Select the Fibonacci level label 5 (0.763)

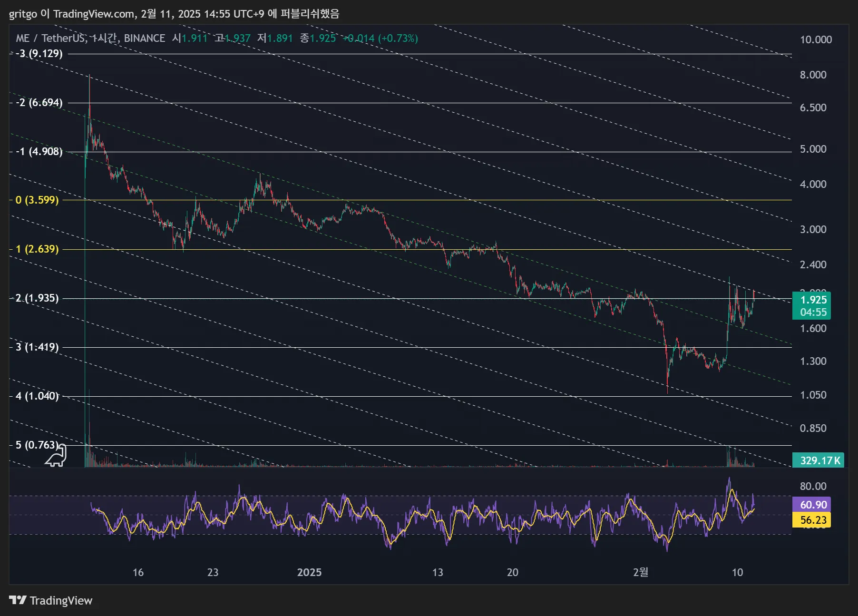point(37,445)
